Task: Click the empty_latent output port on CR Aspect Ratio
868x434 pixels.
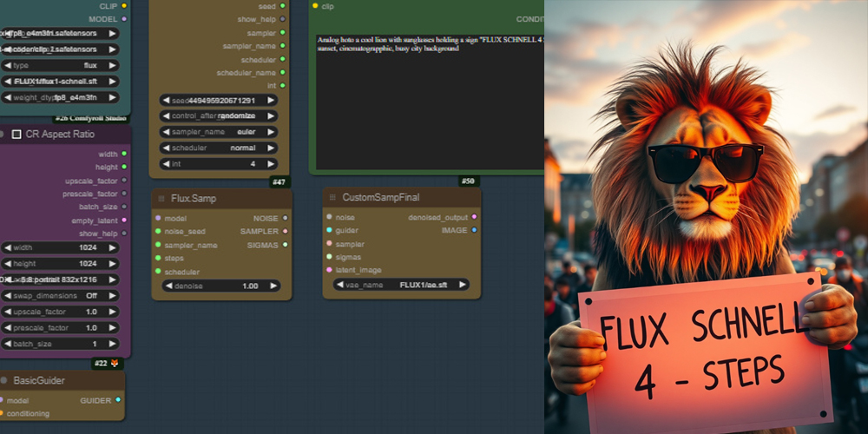Action: tap(124, 220)
